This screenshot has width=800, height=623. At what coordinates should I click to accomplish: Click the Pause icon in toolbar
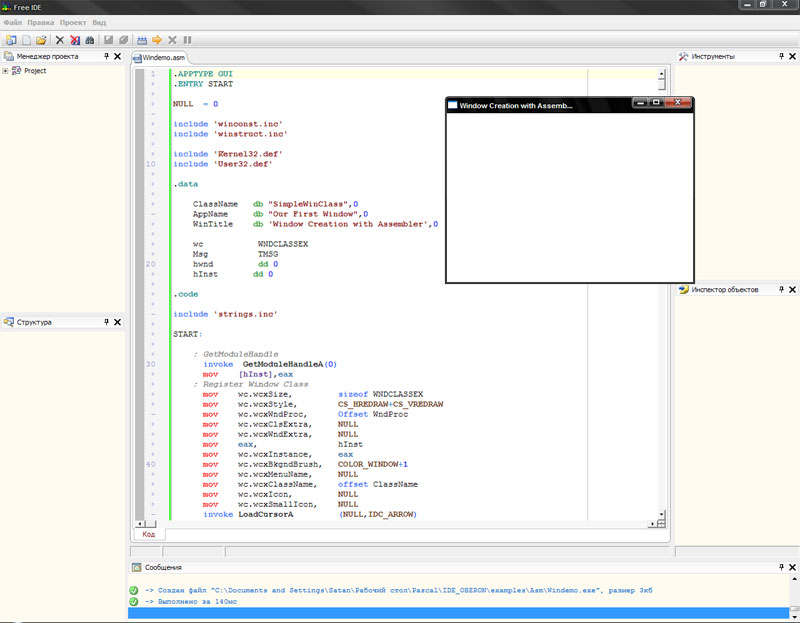187,40
